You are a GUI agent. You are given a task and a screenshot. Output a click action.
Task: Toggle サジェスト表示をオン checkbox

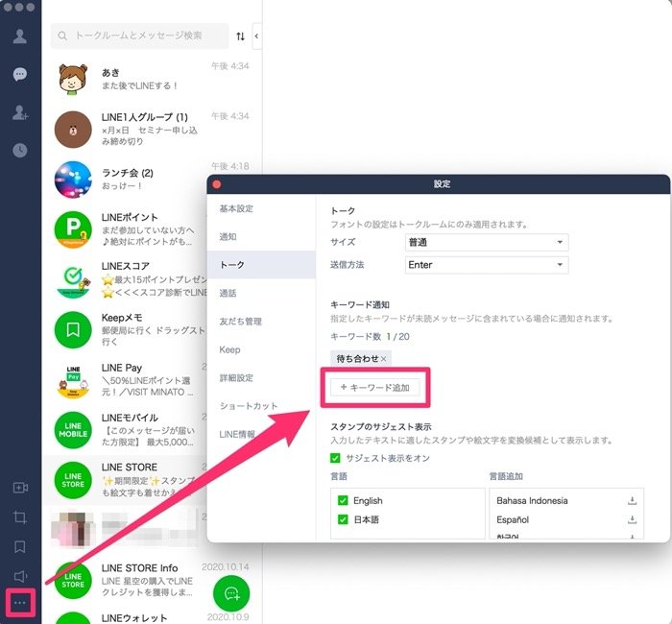pos(335,458)
